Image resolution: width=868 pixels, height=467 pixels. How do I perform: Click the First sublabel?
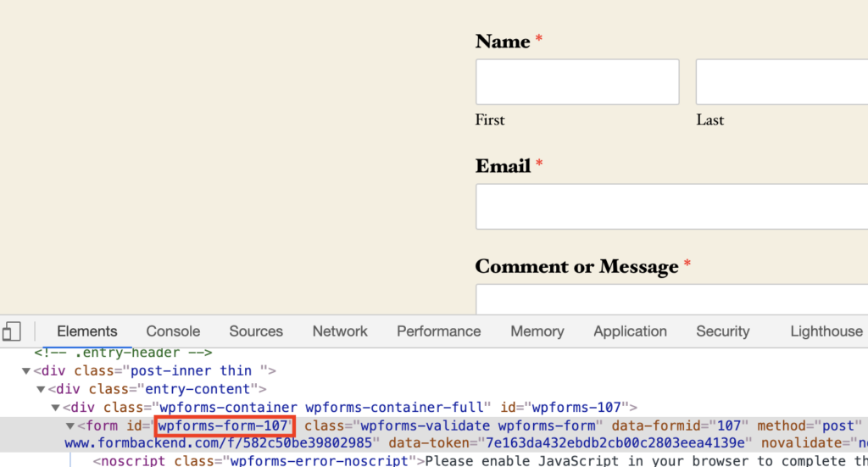click(x=490, y=120)
